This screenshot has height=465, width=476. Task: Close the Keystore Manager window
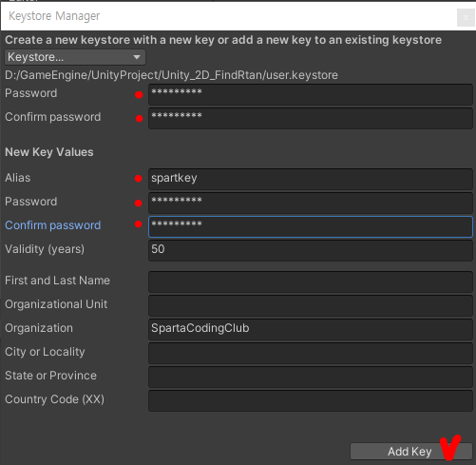[466, 18]
